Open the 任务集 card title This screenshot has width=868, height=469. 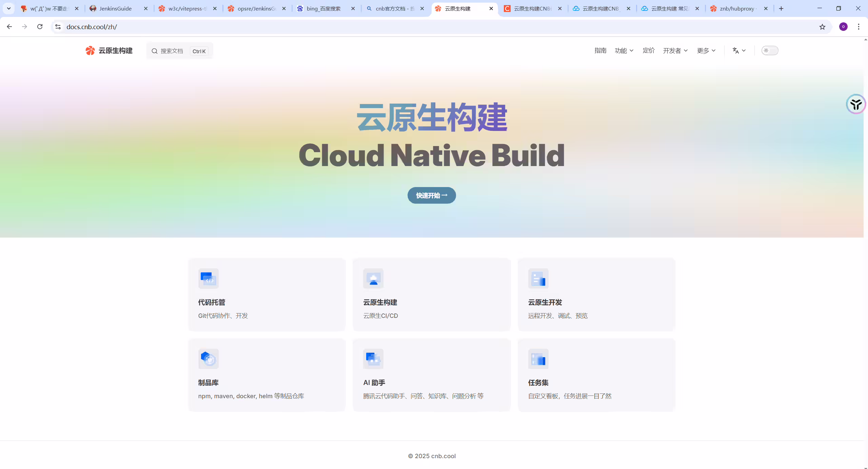[538, 383]
